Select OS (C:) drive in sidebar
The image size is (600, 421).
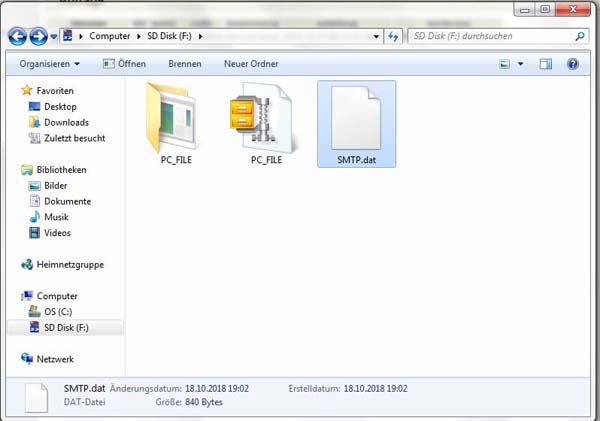(59, 312)
